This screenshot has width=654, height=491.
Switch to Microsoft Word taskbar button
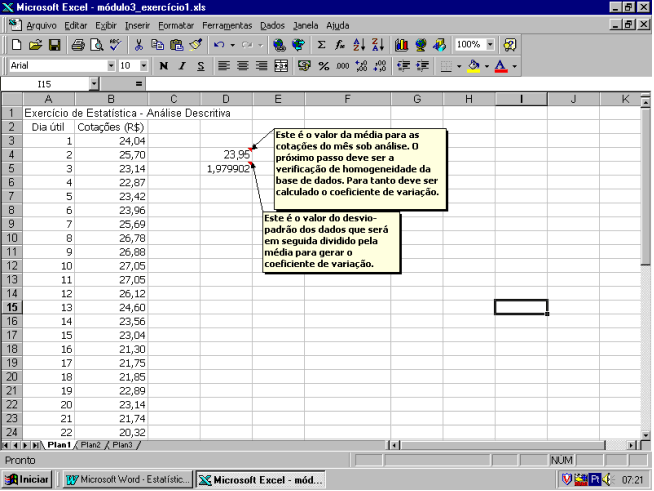click(127, 479)
